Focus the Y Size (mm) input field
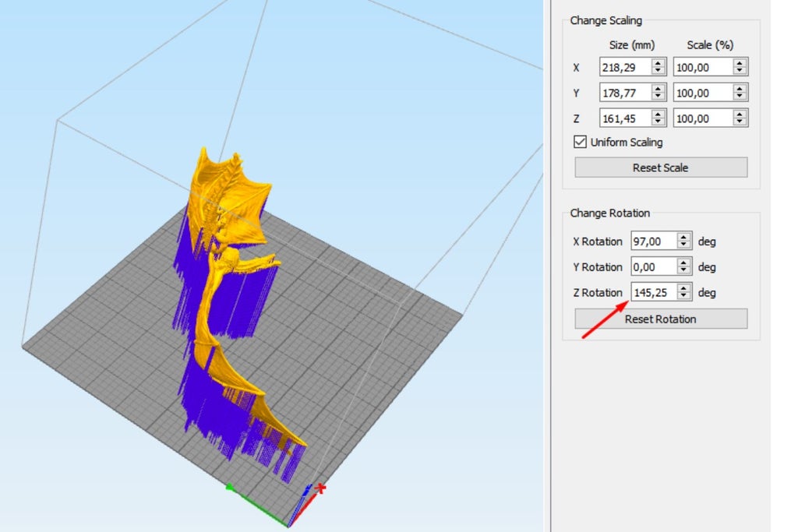The width and height of the screenshot is (798, 532). 625,93
